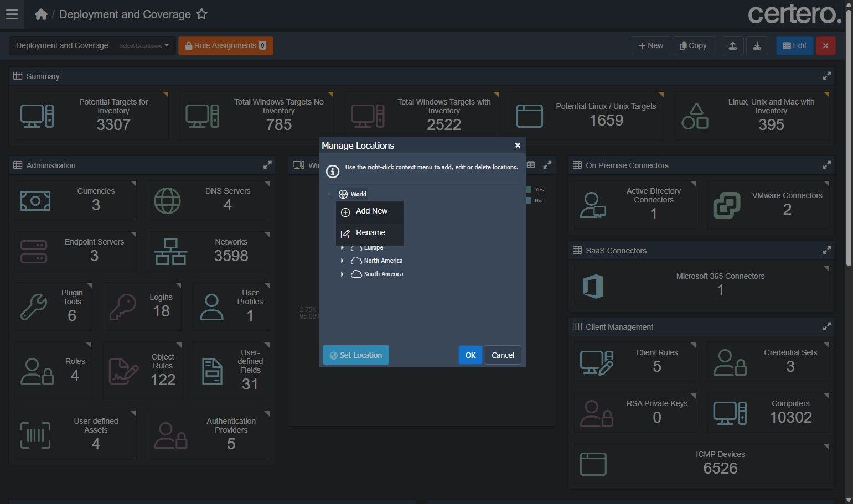Viewport: 853px width, 504px height.
Task: Expand the South America location node
Action: [x=342, y=274]
